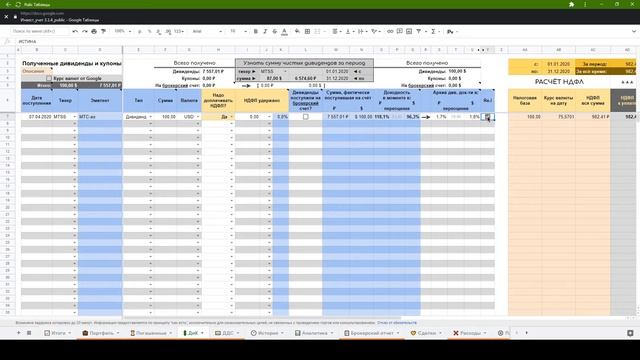Open the 'Да' dropdown in row 7
640x360 pixels.
click(x=231, y=117)
